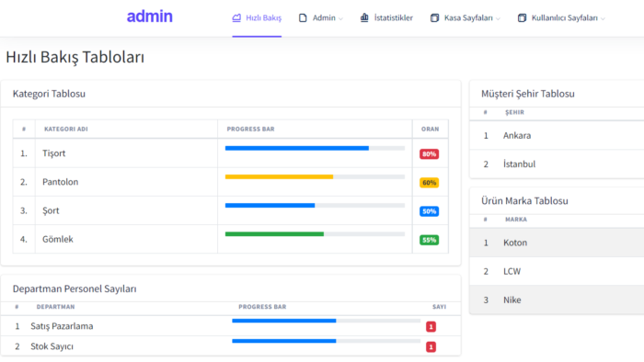The image size is (644, 362).
Task: Select the Gömlek category row
Action: pyautogui.click(x=230, y=240)
